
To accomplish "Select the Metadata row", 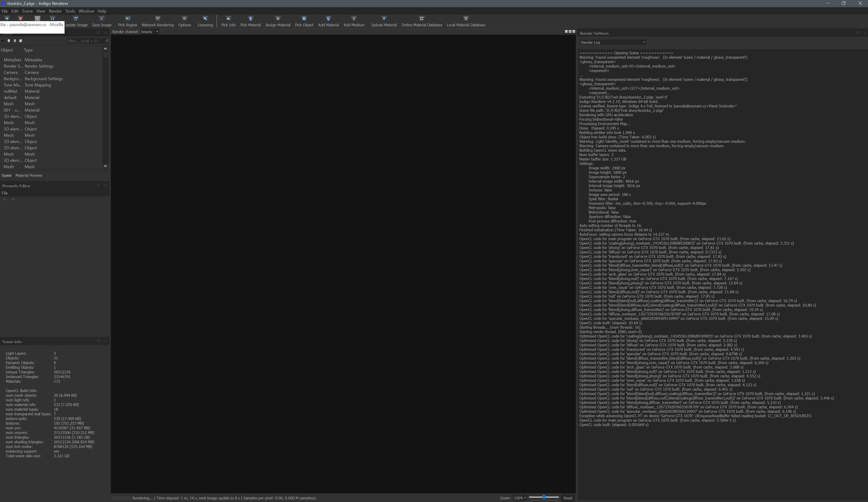I will [x=52, y=60].
